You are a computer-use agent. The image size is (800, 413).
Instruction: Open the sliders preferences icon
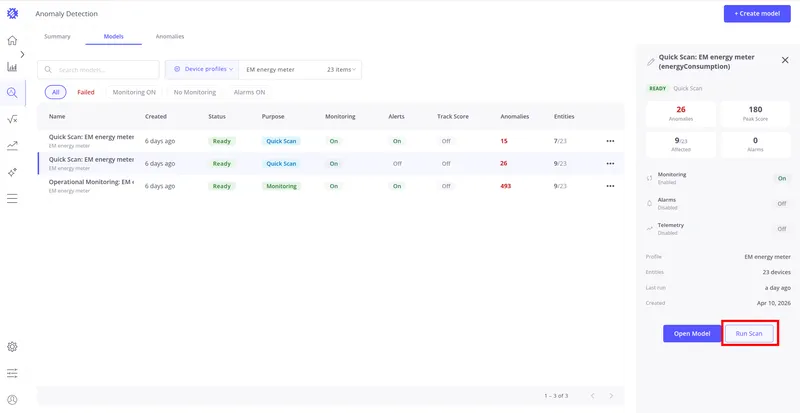click(12, 373)
